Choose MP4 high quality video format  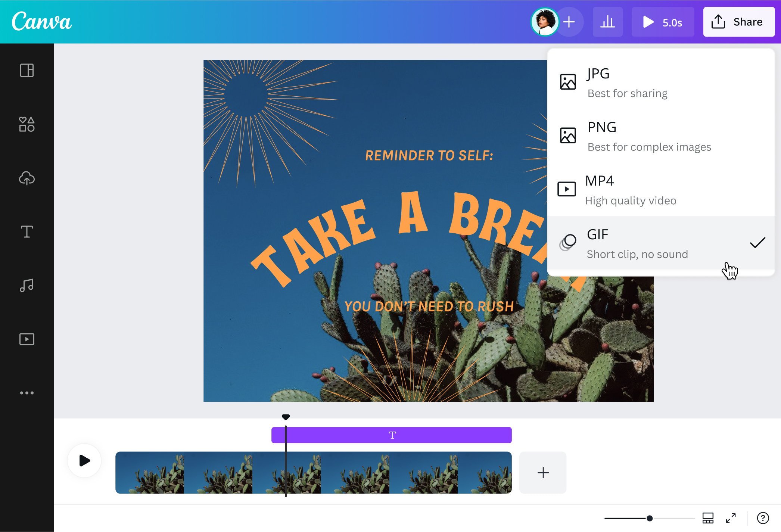pyautogui.click(x=635, y=189)
